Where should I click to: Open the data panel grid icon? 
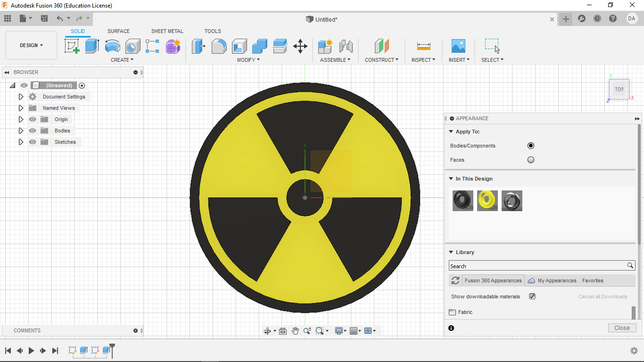[x=8, y=19]
